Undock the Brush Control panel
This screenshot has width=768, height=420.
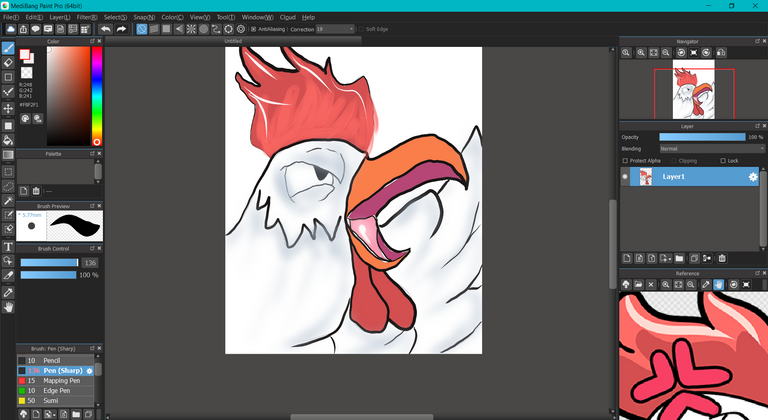(92, 248)
